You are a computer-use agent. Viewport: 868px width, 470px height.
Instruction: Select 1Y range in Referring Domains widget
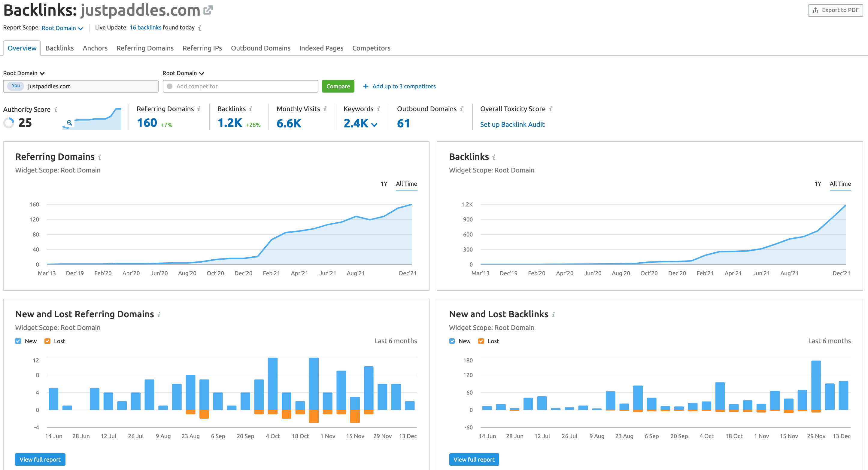pyautogui.click(x=384, y=184)
